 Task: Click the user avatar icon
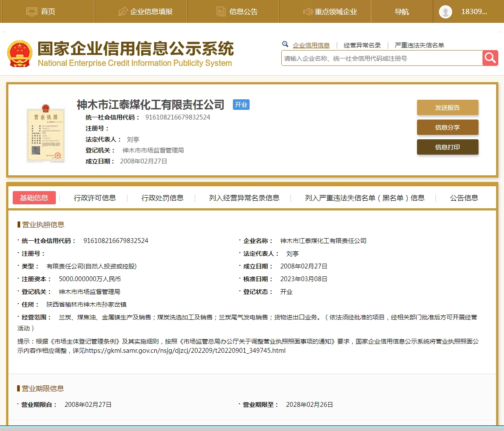(446, 12)
